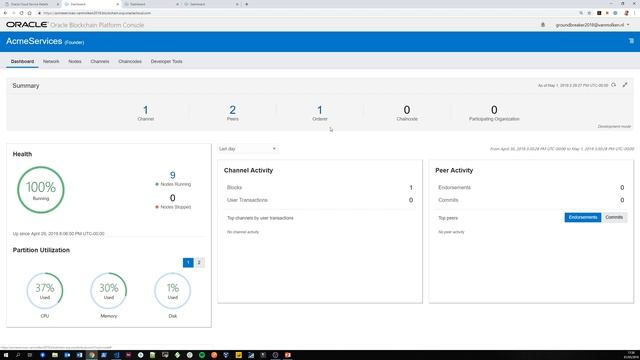Image resolution: width=640 pixels, height=360 pixels.
Task: Click the Oracle logo in the header
Action: [27, 24]
